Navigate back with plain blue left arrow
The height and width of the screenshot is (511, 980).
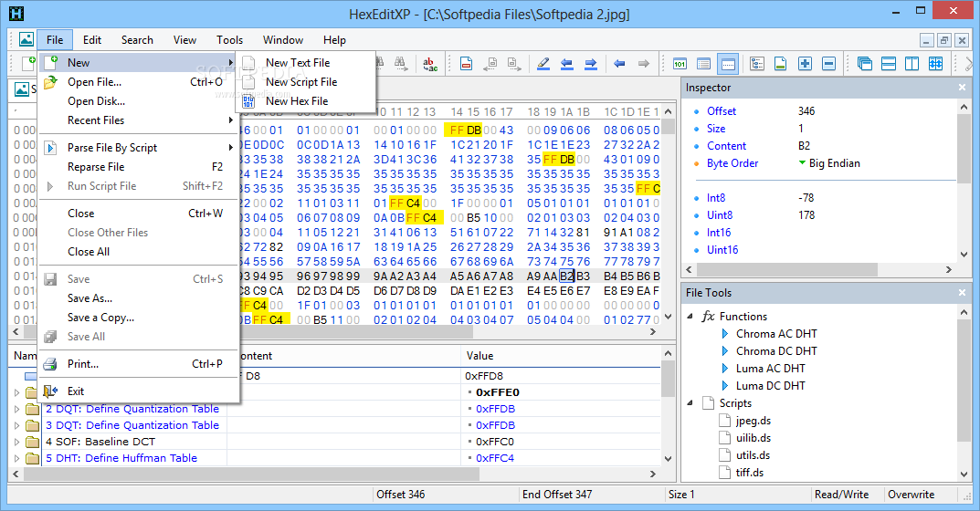coord(619,64)
